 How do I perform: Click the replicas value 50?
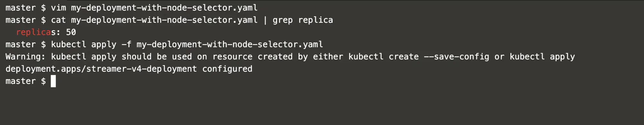pyautogui.click(x=71, y=32)
